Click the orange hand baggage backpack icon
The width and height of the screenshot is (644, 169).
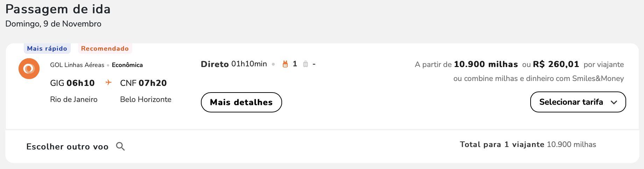point(285,64)
